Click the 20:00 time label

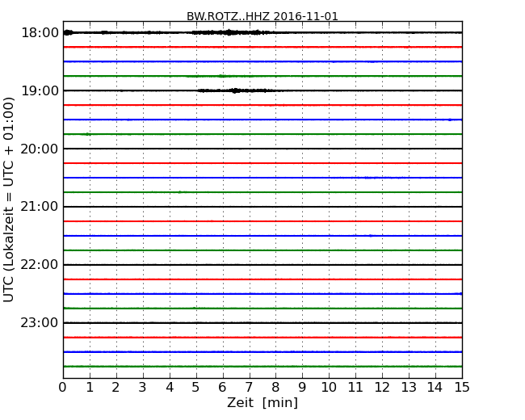40,149
